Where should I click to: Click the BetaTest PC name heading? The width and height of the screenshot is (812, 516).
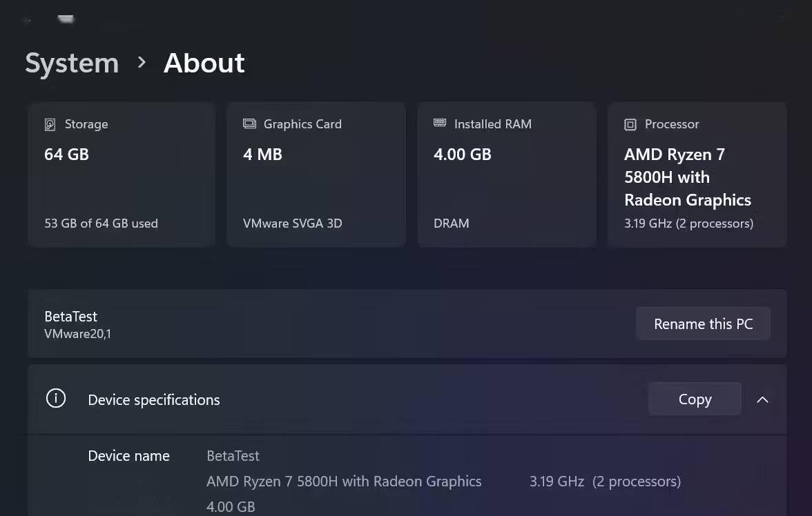pos(71,317)
